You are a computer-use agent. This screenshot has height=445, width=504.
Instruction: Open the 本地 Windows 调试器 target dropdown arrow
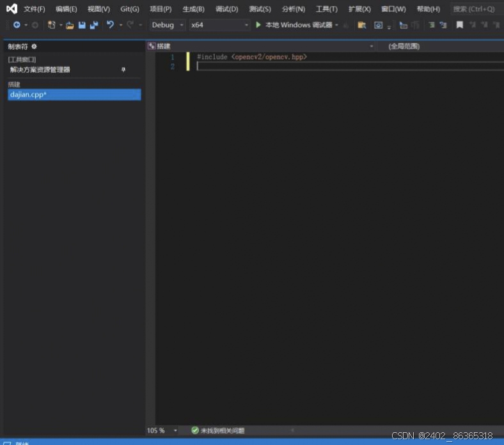pos(336,25)
